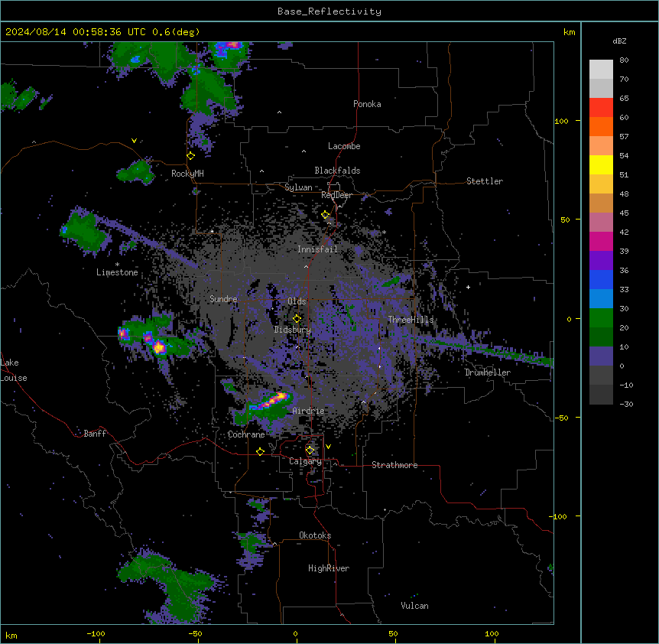Click the Airdrie city label
The width and height of the screenshot is (659, 644).
coord(309,411)
